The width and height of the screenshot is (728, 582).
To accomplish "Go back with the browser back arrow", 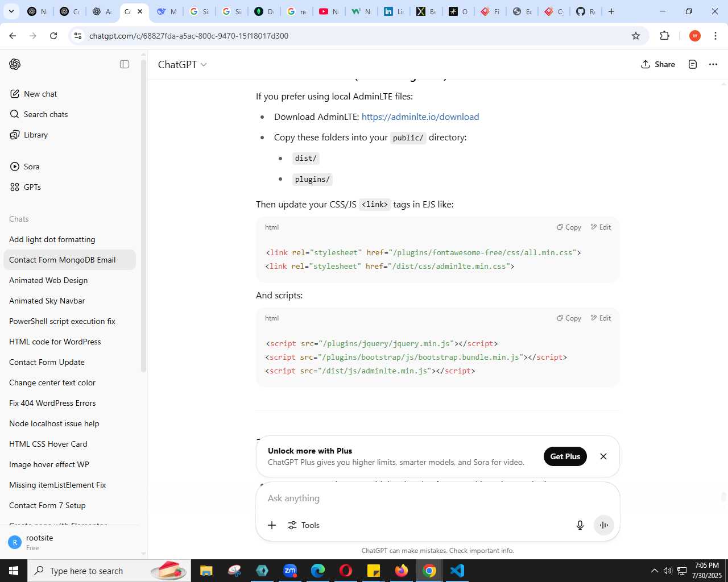I will (13, 36).
